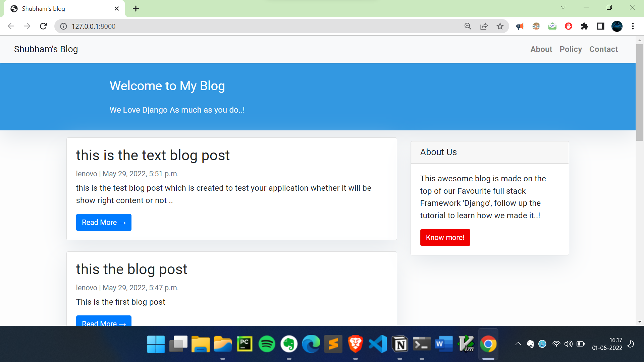The image size is (644, 362).
Task: Select the Evernote taskbar icon
Action: coord(289,344)
